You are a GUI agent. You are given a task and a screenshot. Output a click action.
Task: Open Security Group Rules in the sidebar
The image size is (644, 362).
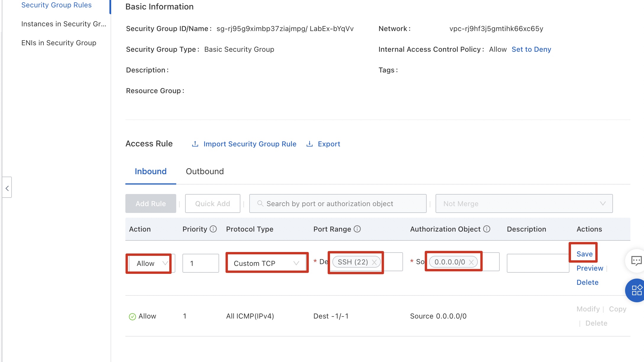coord(56,5)
